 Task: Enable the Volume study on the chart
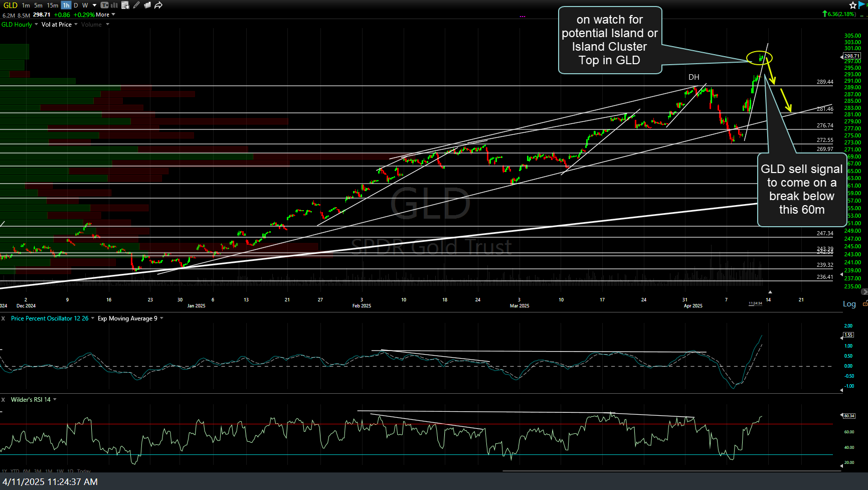tap(92, 24)
